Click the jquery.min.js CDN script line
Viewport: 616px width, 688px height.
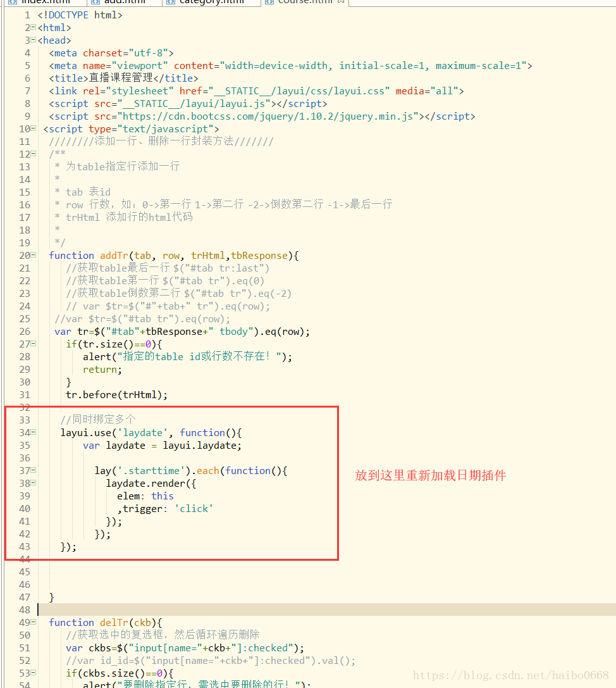262,116
